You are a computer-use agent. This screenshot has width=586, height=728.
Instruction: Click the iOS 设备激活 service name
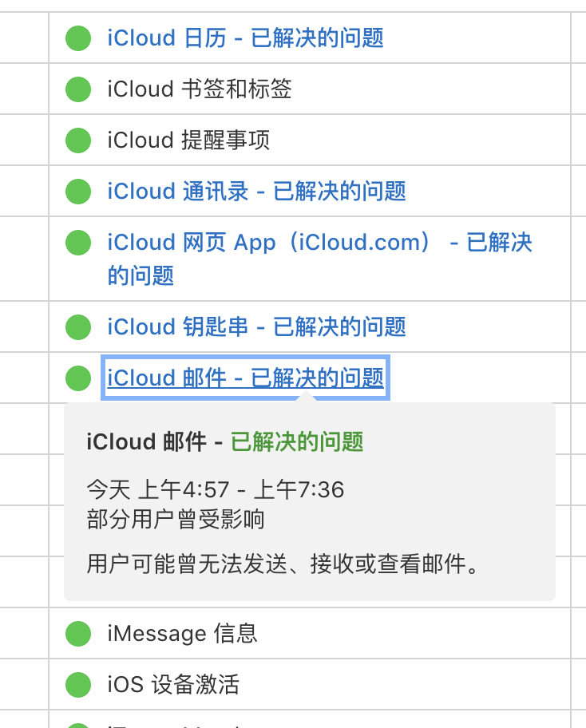(x=173, y=684)
